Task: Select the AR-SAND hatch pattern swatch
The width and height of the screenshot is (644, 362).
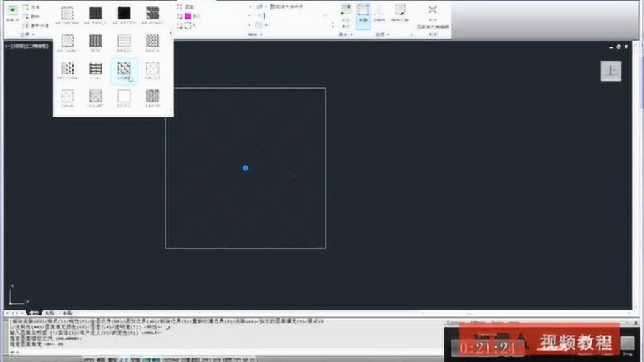Action: point(67,41)
